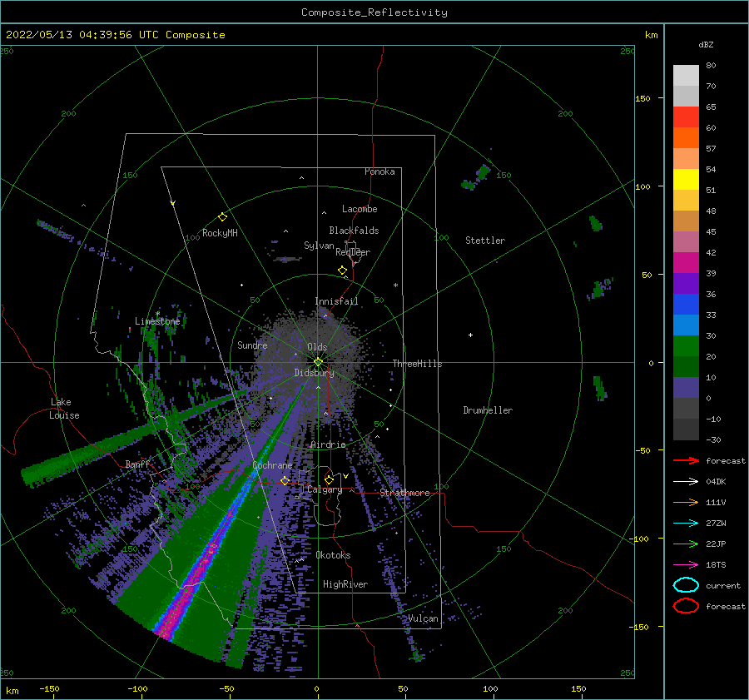Click the orange 60-57 dBZ color band
Image resolution: width=749 pixels, height=700 pixels.
coord(686,138)
